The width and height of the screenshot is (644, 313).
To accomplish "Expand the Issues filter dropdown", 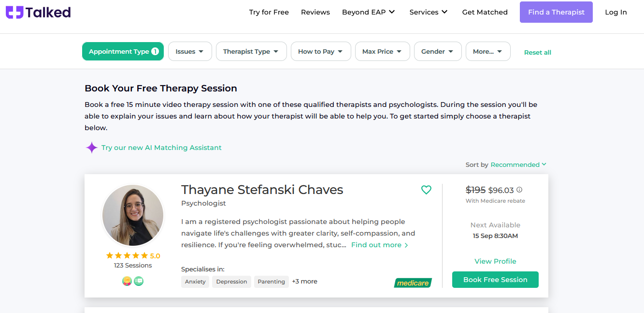I will pos(190,51).
